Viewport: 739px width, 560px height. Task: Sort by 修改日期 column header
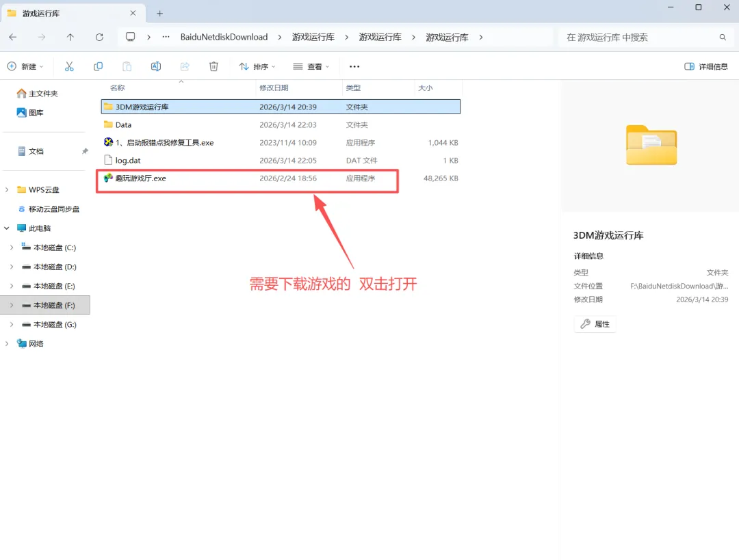click(x=274, y=88)
